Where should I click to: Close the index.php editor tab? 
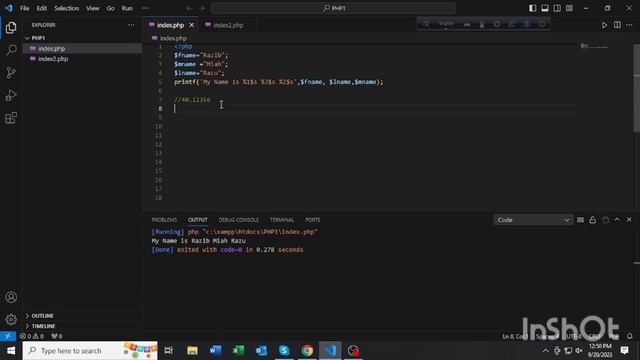tap(191, 25)
